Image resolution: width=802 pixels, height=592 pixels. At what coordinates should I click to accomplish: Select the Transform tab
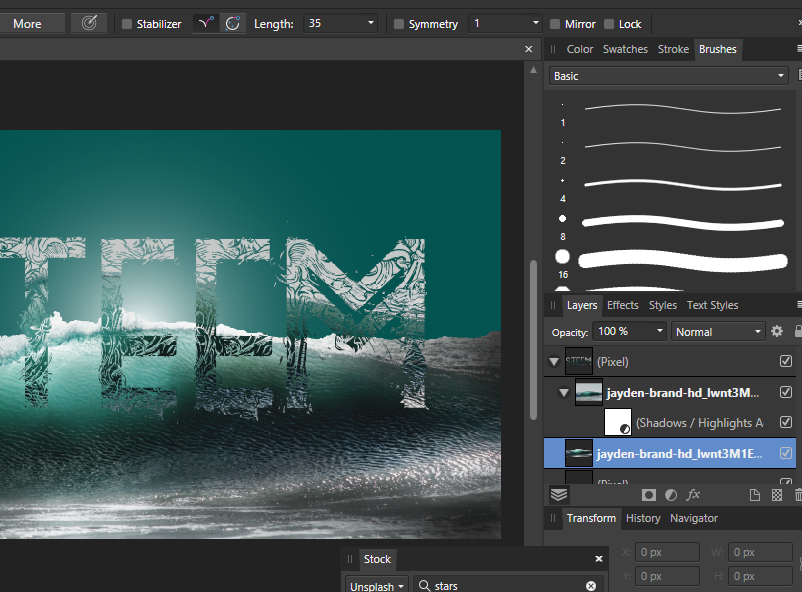click(591, 518)
